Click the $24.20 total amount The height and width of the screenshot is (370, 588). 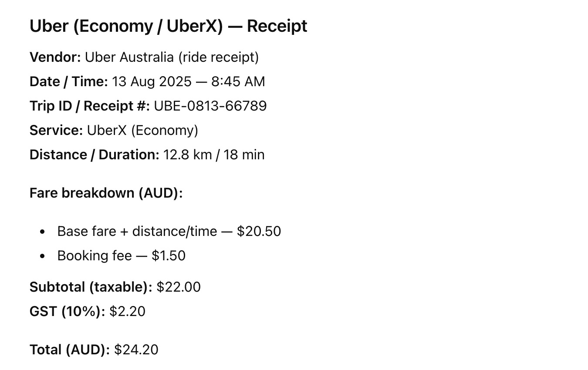click(x=136, y=350)
